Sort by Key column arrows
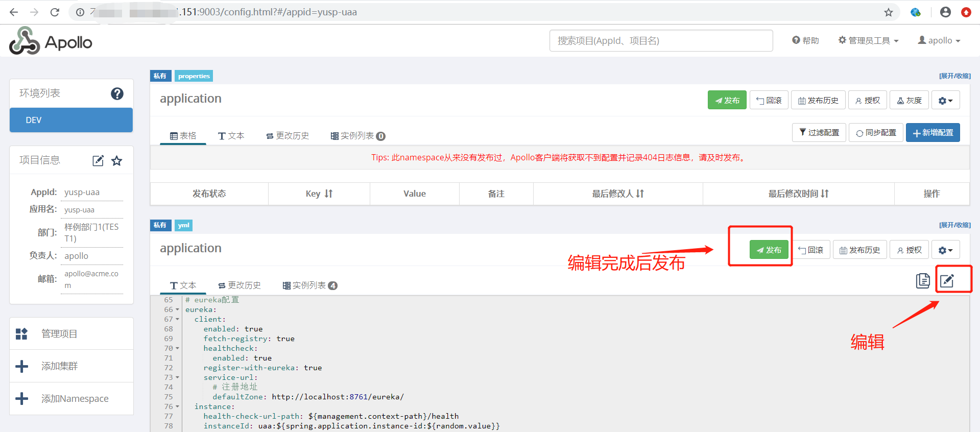The height and width of the screenshot is (432, 980). tap(328, 194)
